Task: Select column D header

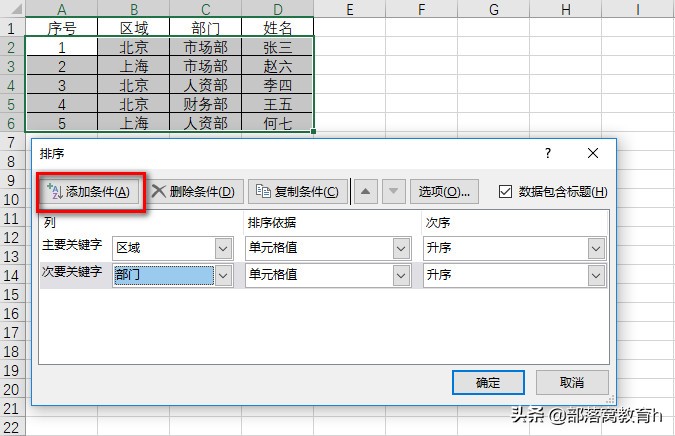Action: (x=278, y=9)
